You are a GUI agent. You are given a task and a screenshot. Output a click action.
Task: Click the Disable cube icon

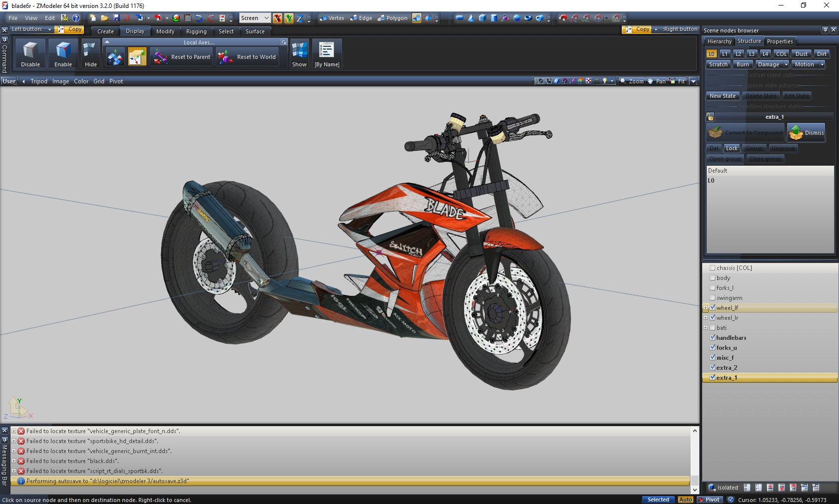30,50
